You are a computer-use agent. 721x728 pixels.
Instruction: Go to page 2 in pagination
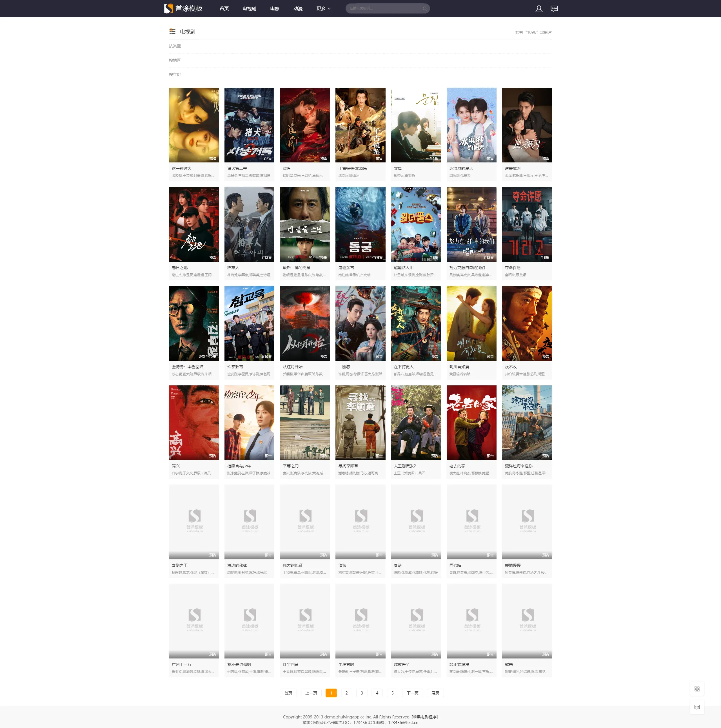(347, 693)
